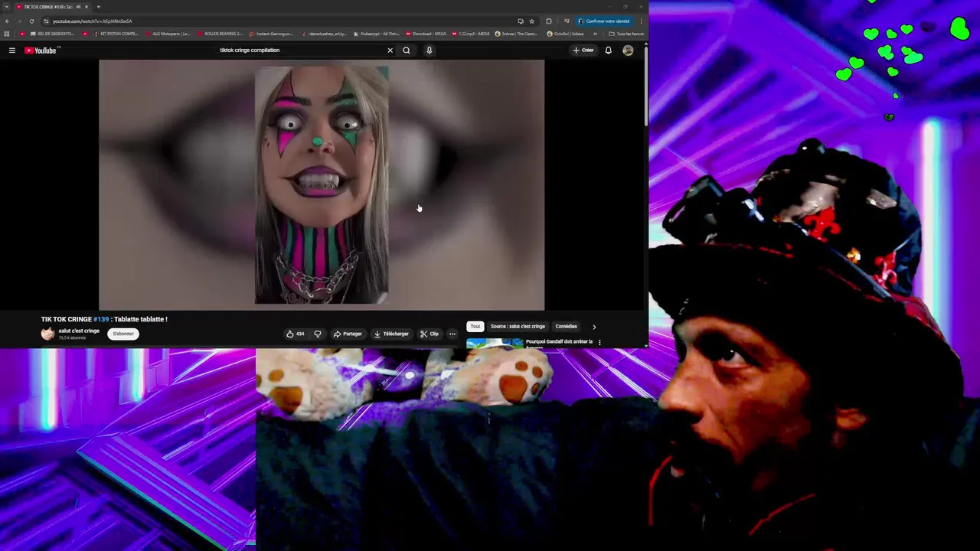Create a clip with the Clip button

[x=430, y=334]
